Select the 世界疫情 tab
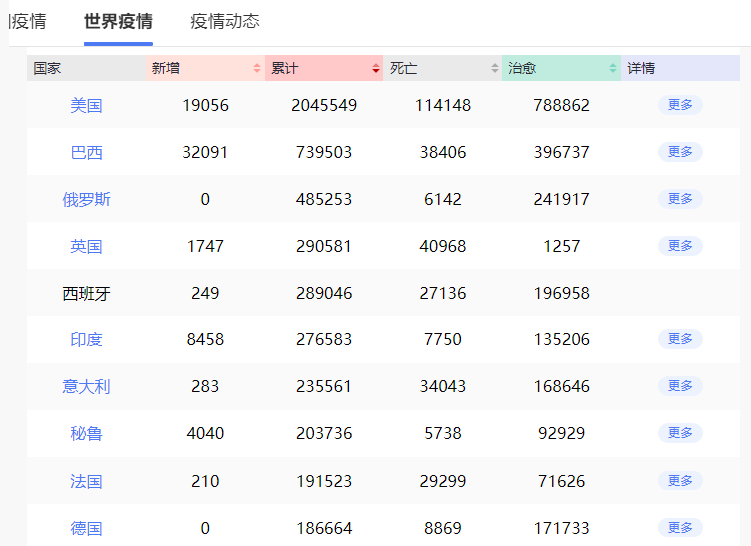Image resolution: width=751 pixels, height=546 pixels. tap(118, 21)
